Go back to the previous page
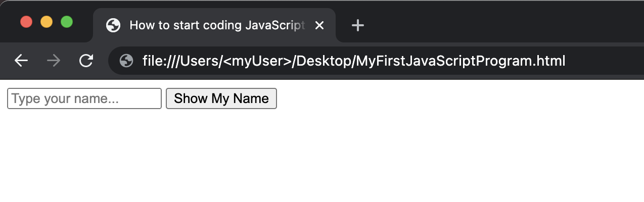The image size is (644, 202). (x=21, y=61)
